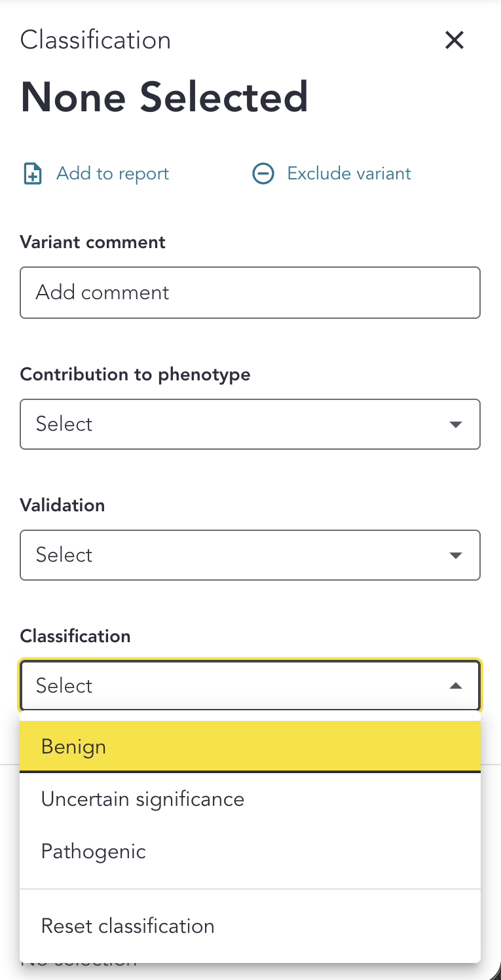
Task: Click the None Selected heading
Action: 164,97
